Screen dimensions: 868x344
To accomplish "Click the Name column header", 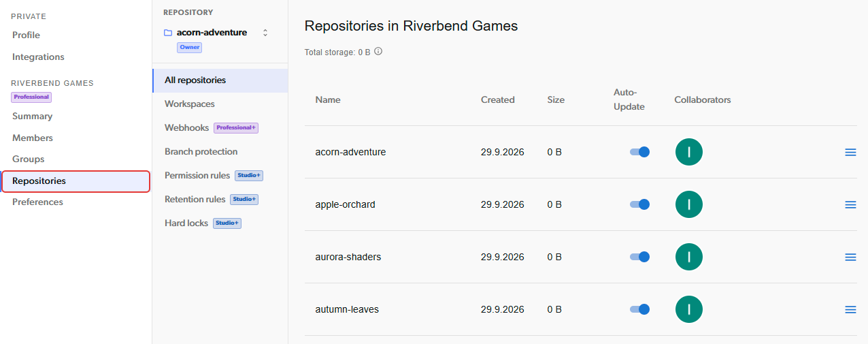I will pyautogui.click(x=328, y=99).
